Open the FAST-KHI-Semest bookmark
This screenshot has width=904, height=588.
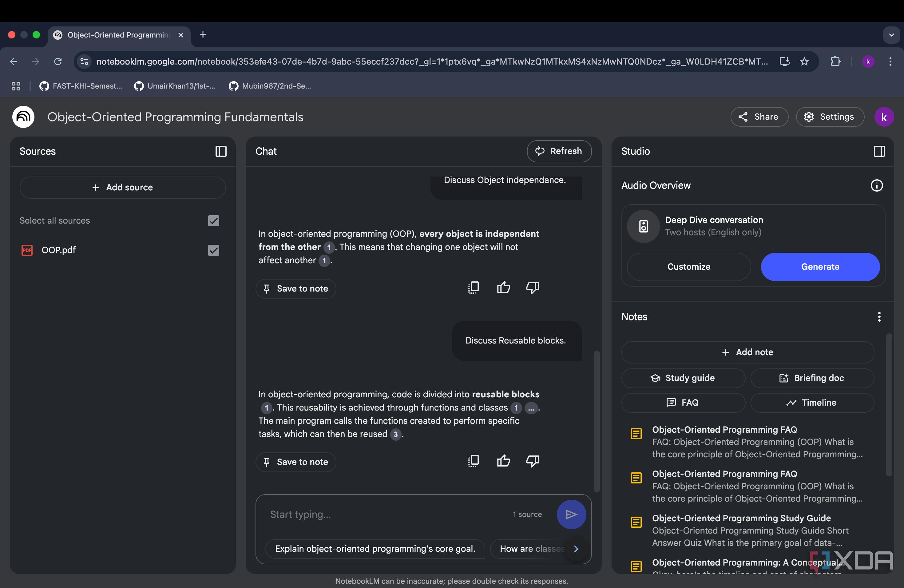coord(81,86)
